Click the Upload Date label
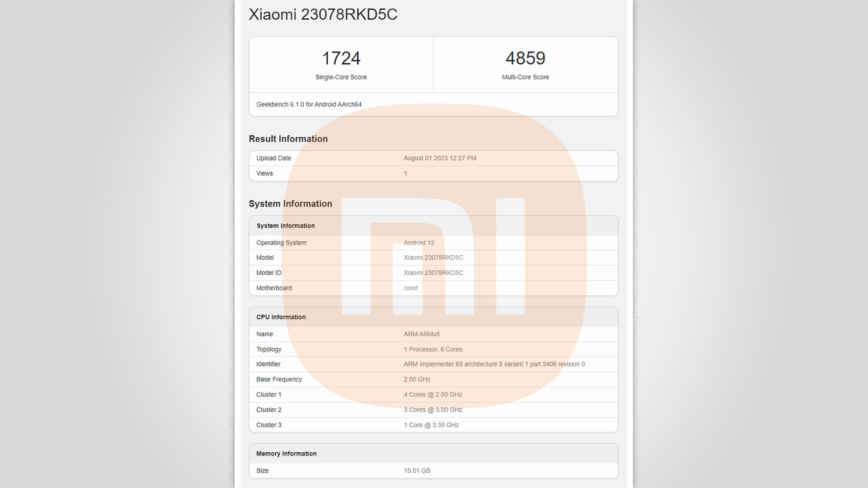 point(274,158)
